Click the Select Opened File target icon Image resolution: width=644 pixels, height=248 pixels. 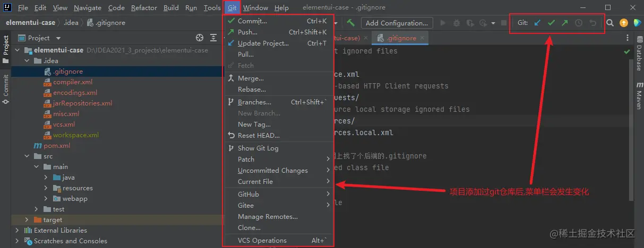(200, 38)
